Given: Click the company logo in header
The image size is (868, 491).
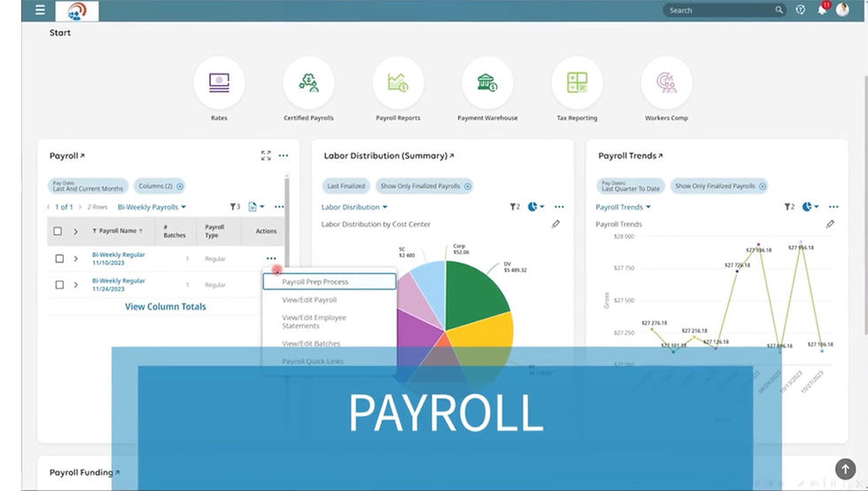Looking at the screenshot, I should coord(77,12).
